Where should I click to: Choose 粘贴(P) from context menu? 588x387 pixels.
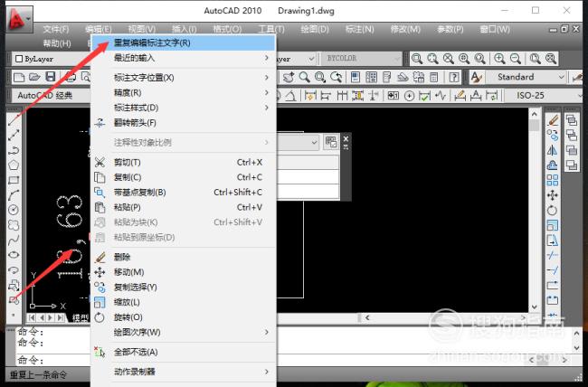click(x=184, y=207)
